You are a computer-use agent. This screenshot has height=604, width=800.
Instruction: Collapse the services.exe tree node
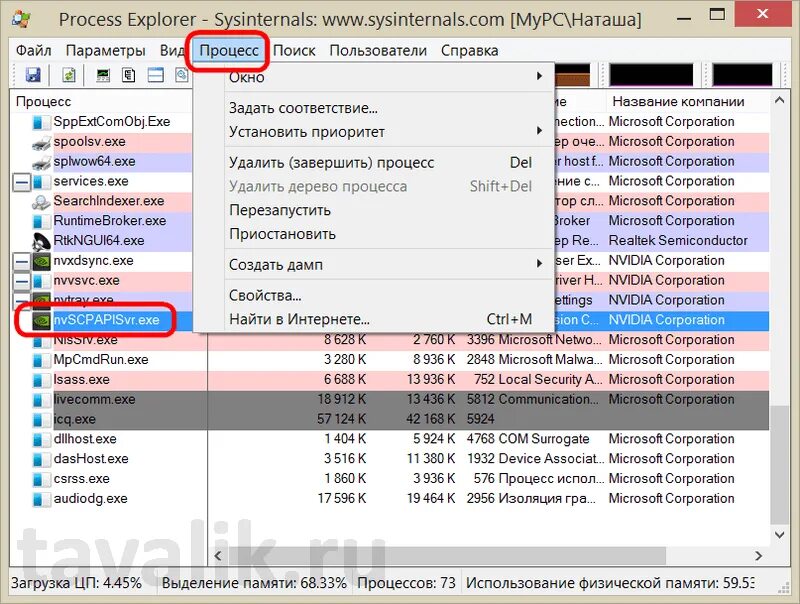click(21, 182)
